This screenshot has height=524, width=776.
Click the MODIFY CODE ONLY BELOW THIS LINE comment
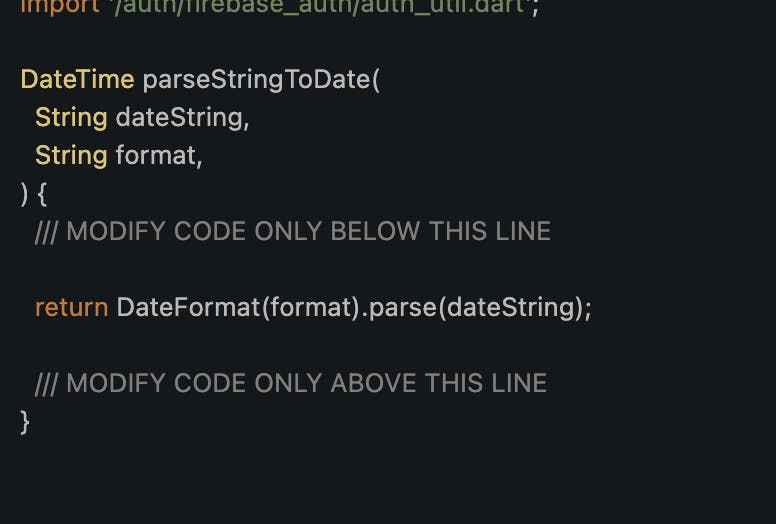pos(293,232)
